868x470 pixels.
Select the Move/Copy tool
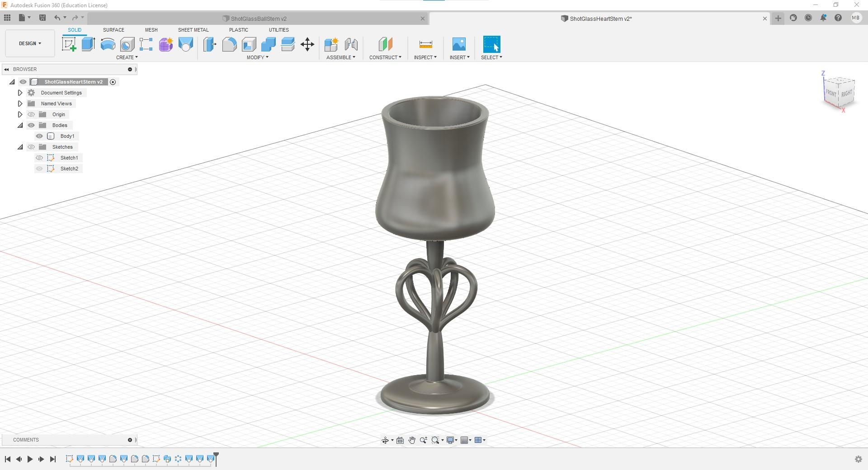point(307,44)
